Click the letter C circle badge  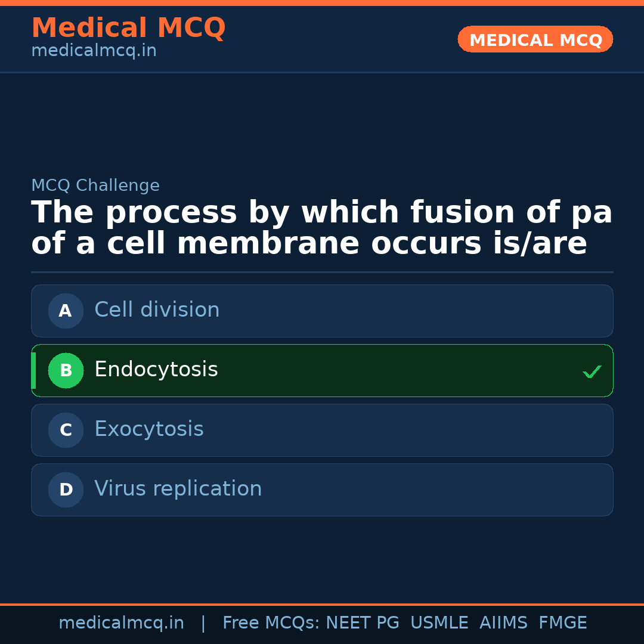click(x=66, y=430)
